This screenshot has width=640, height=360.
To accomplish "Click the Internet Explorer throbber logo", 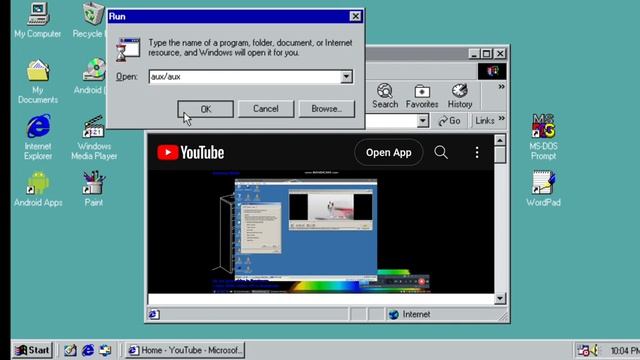I will click(492, 71).
